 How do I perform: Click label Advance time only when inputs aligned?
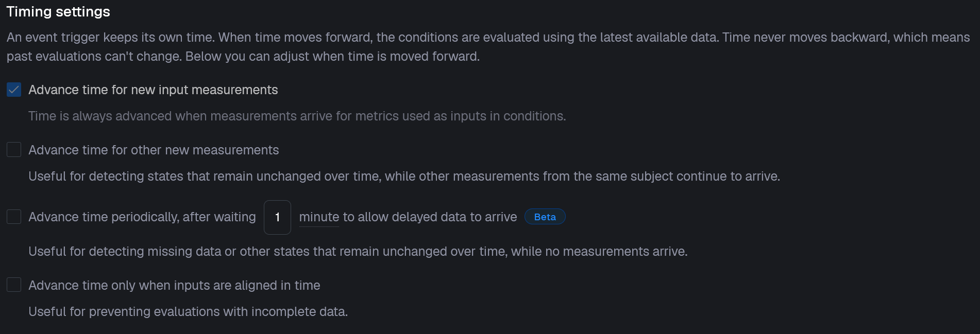point(174,285)
